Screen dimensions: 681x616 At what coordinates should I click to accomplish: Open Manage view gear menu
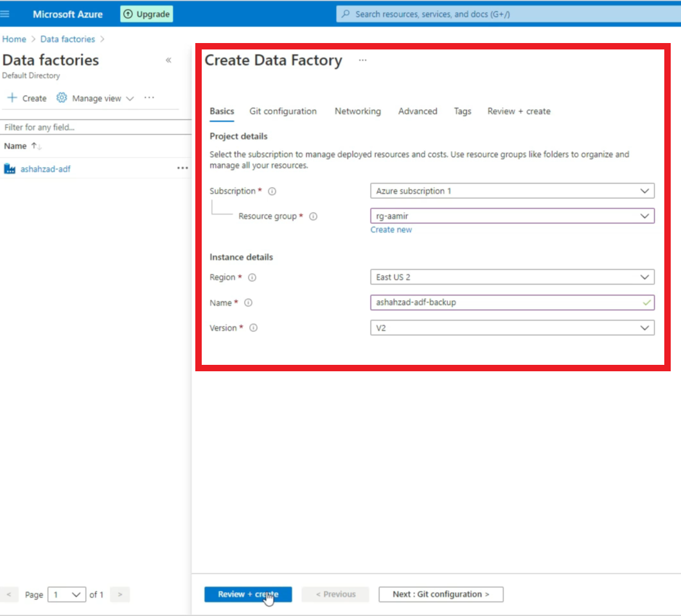(94, 98)
